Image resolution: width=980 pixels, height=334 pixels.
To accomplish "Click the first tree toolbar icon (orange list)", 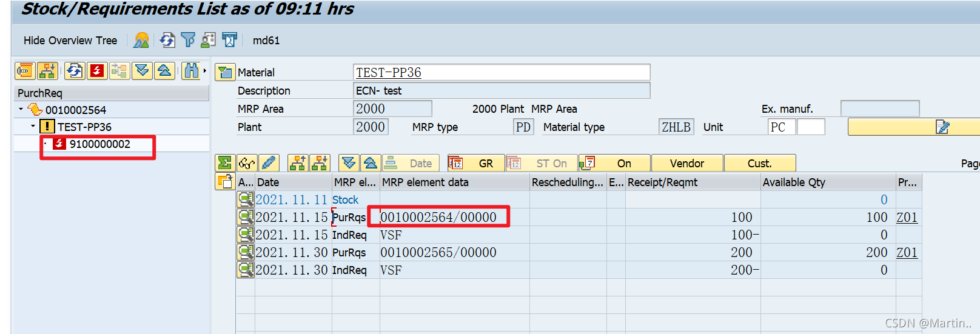I will tap(25, 71).
